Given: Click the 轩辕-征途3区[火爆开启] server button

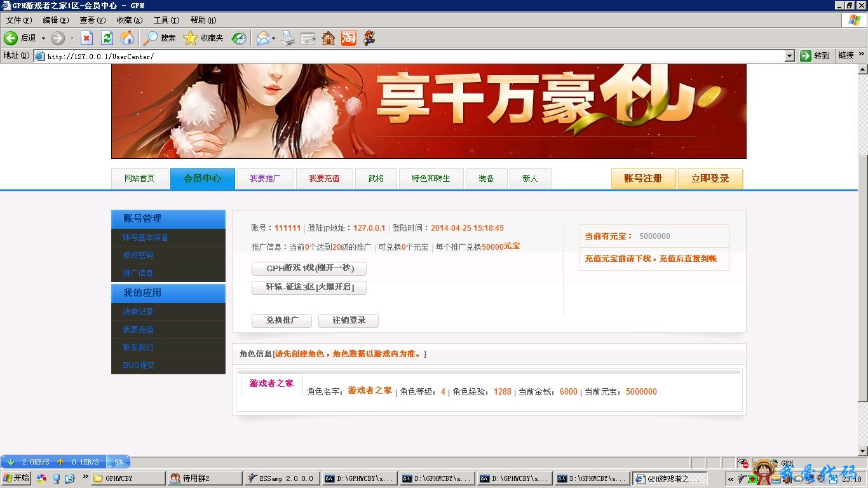Looking at the screenshot, I should pyautogui.click(x=309, y=287).
